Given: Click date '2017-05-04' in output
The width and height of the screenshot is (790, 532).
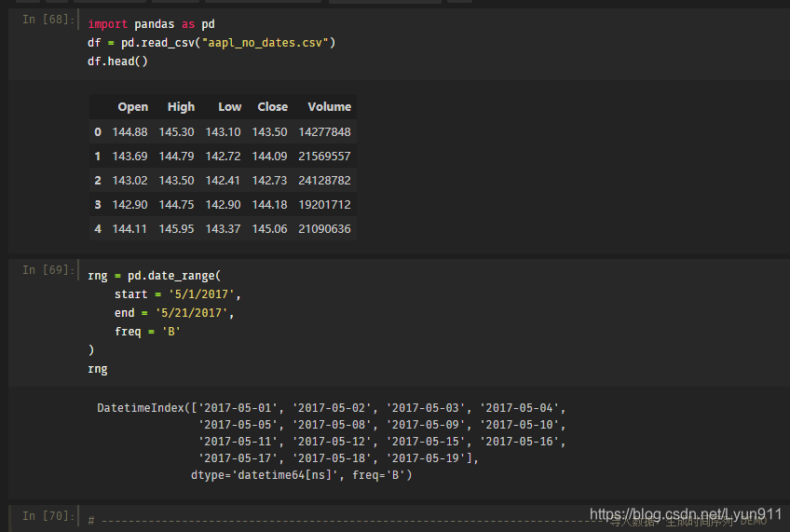Looking at the screenshot, I should point(520,408).
